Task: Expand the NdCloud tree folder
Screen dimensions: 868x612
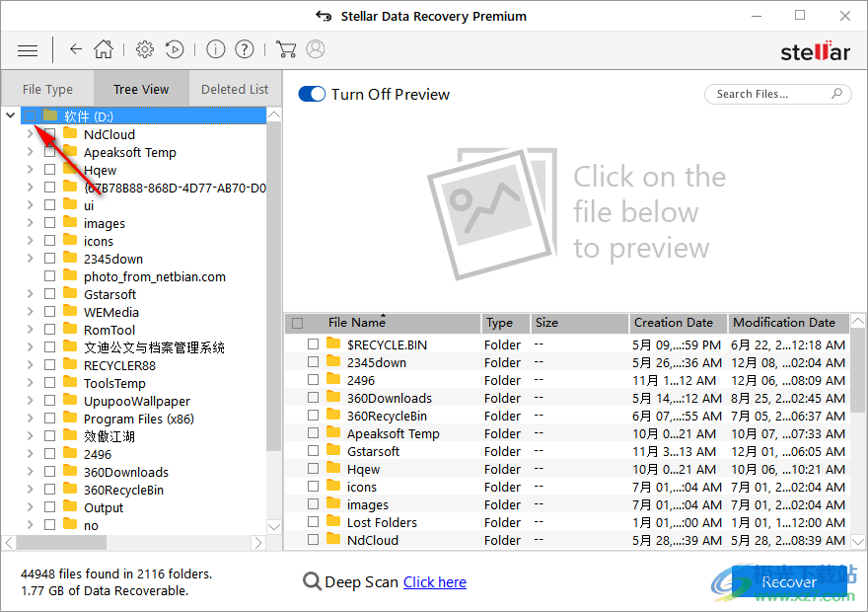Action: [30, 133]
